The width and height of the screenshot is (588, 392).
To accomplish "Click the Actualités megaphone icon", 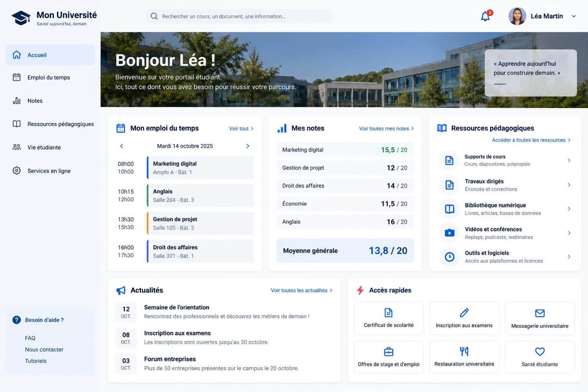I will [121, 291].
